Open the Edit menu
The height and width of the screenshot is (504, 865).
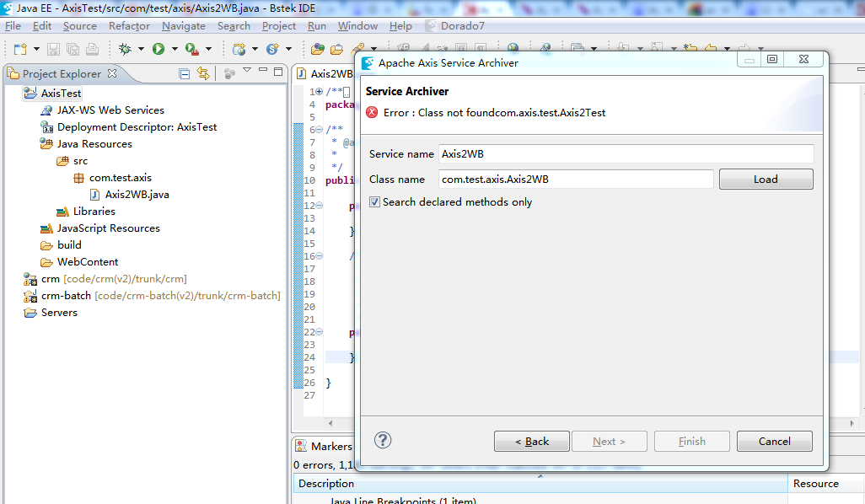[42, 26]
